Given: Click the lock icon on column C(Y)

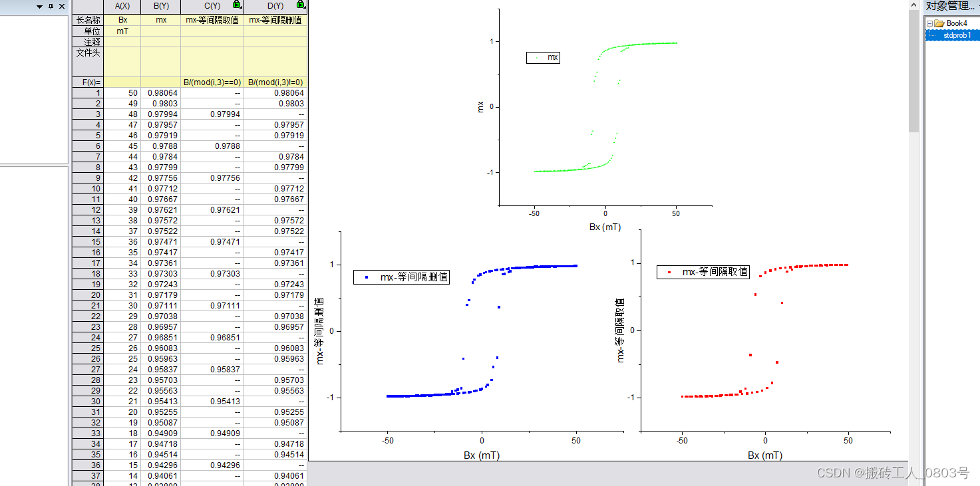Looking at the screenshot, I should 237,5.
